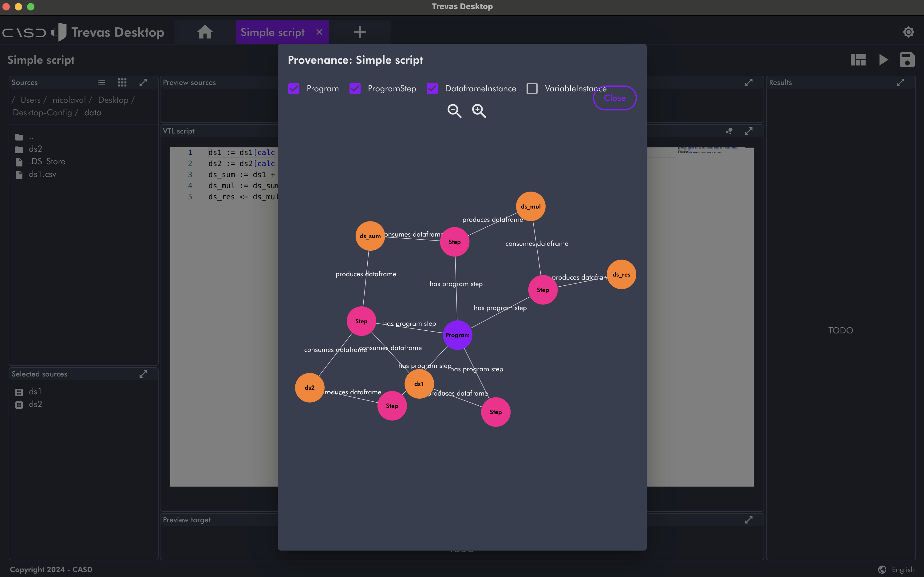Screen dimensions: 924x577
Task: Click the home icon tab
Action: click(x=205, y=32)
